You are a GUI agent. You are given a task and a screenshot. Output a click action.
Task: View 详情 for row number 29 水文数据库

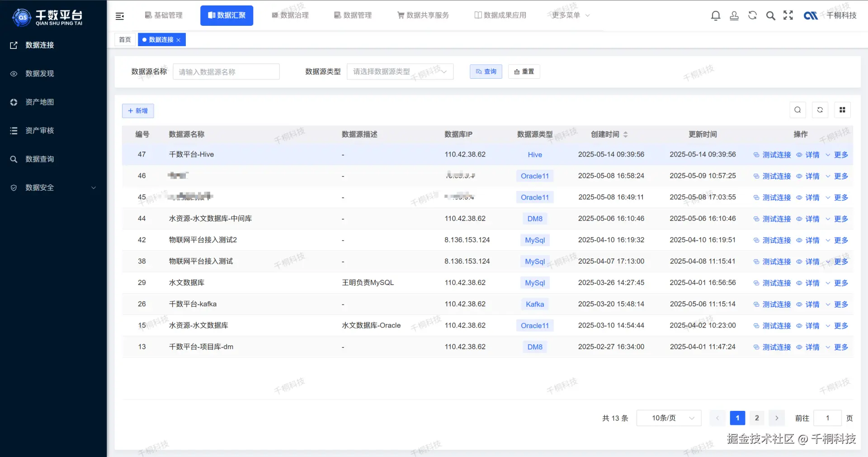[808, 283]
